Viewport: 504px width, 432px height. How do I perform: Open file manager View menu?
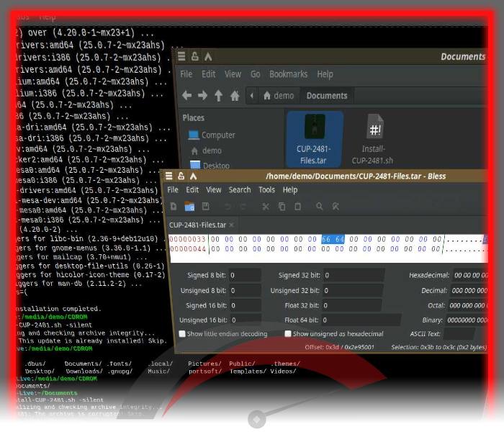point(233,74)
